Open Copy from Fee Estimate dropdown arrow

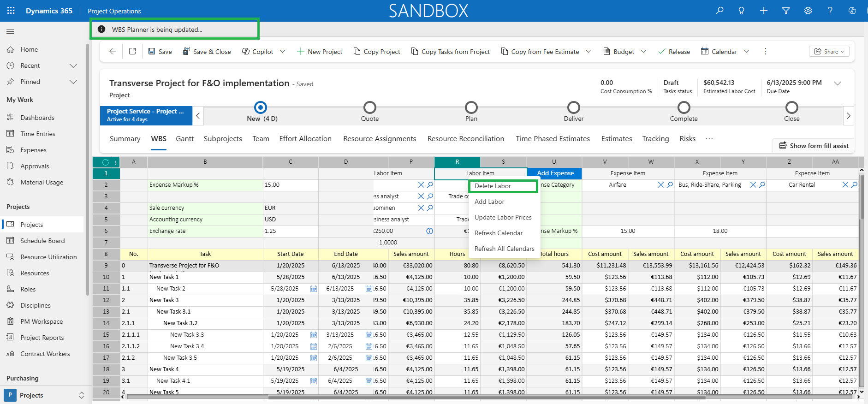tap(589, 51)
